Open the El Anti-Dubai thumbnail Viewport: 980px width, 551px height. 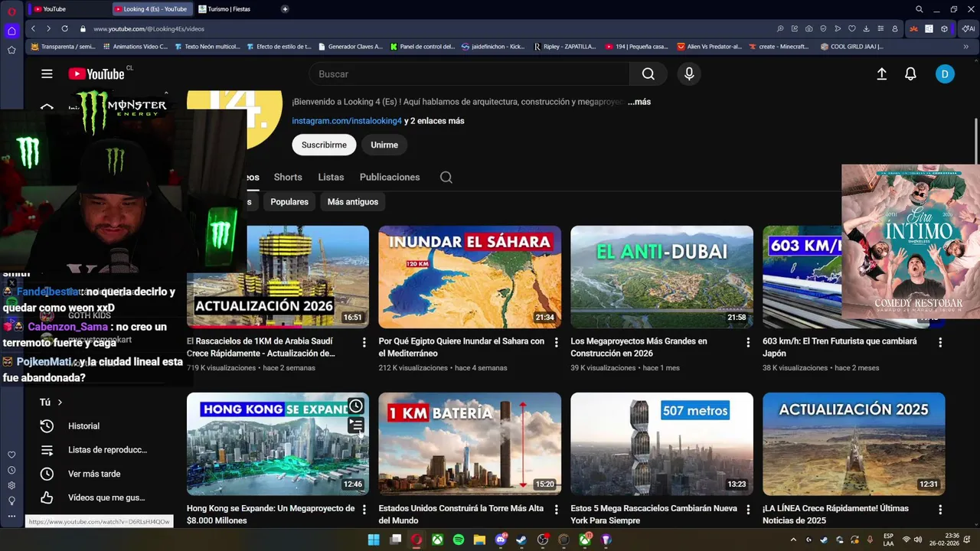coord(661,277)
